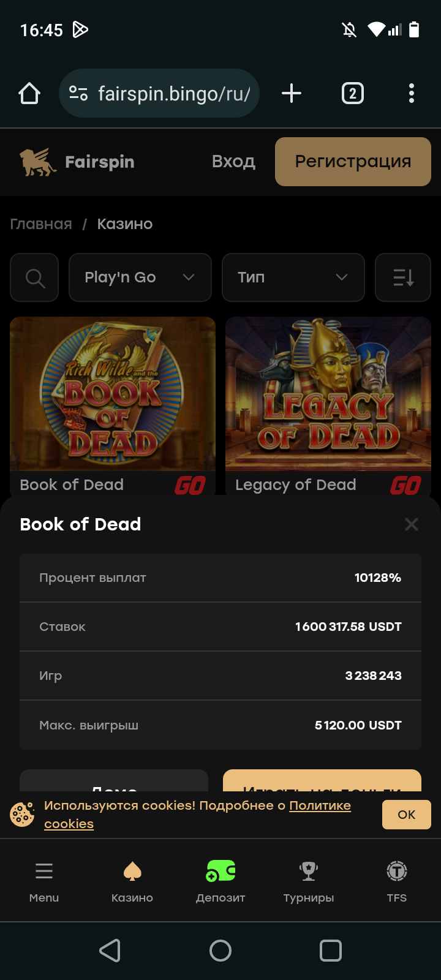Go to Главная breadcrumb
The image size is (441, 980).
(x=41, y=224)
